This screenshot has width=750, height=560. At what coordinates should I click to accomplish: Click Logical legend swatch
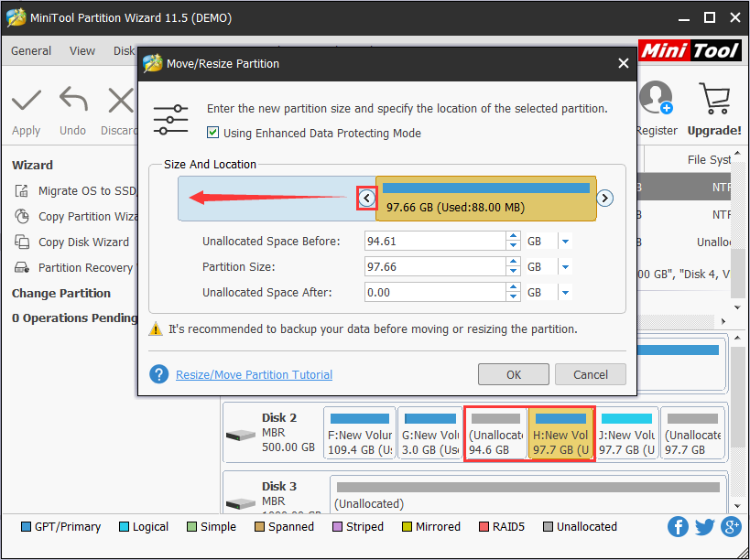coord(124,526)
